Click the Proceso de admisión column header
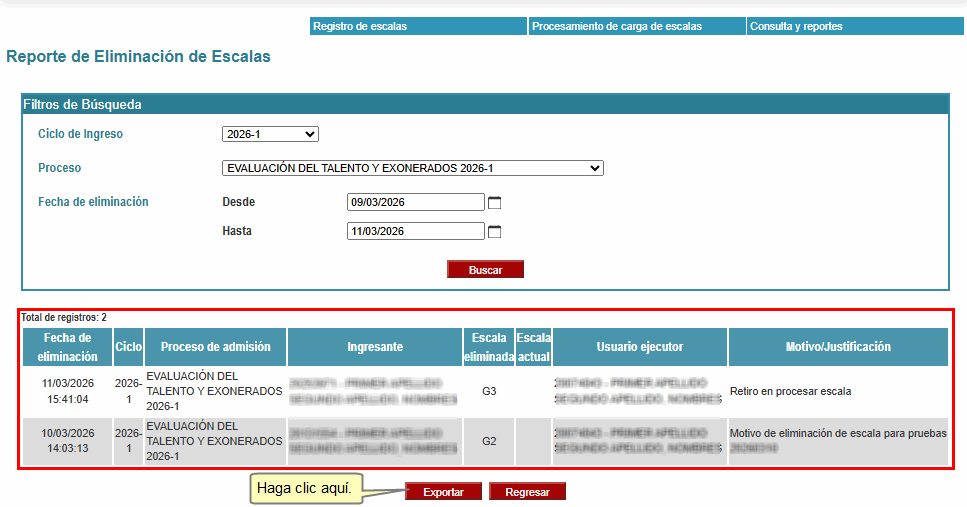Viewport: 967px width, 507px height. 216,347
